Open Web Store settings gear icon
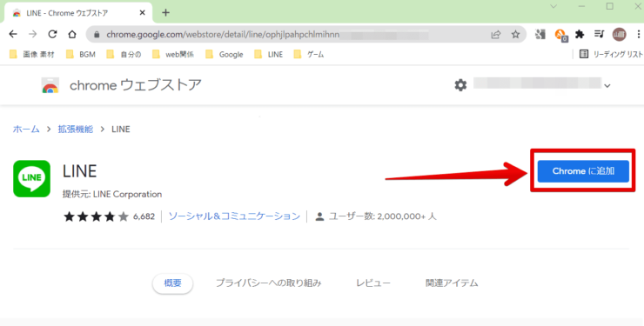 [x=460, y=85]
